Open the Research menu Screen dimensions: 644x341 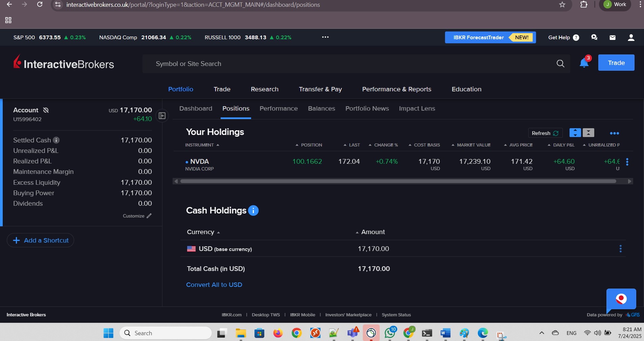tap(265, 89)
